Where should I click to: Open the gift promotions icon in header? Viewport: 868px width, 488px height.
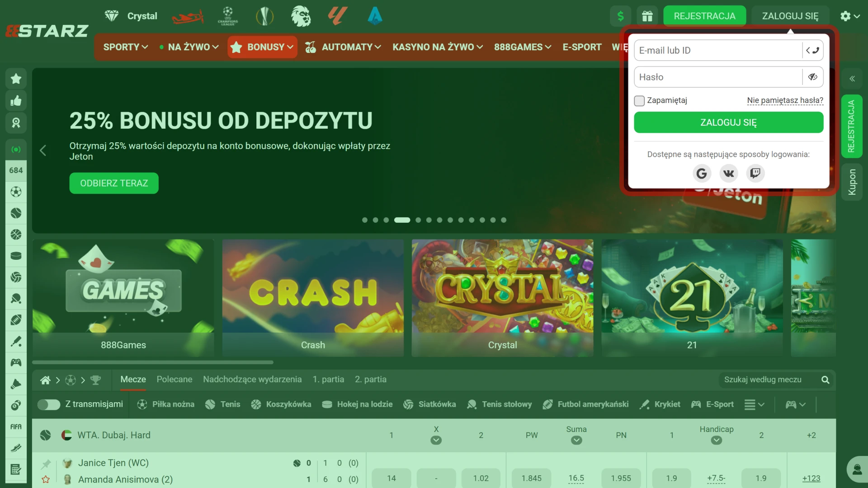coord(647,16)
